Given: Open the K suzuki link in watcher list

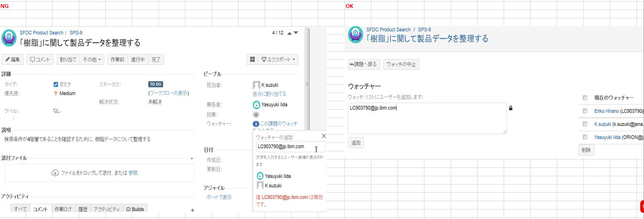Looking at the screenshot, I should point(603,124).
